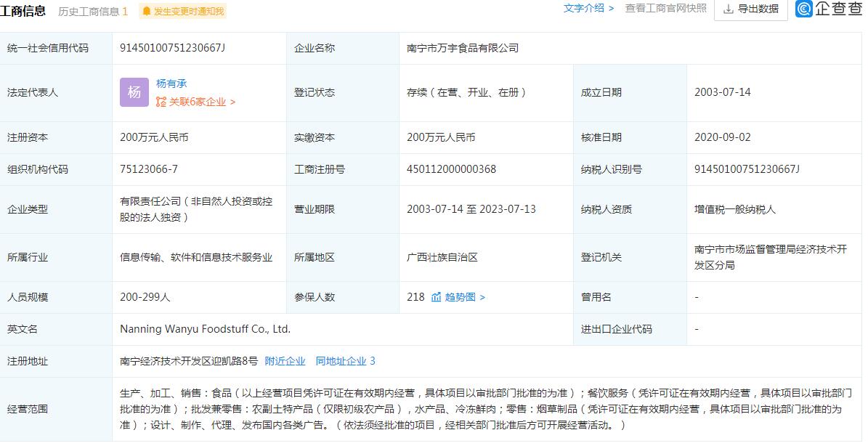The image size is (868, 446).
Task: Click registered capital 200万元人民币 value
Action: 155,137
